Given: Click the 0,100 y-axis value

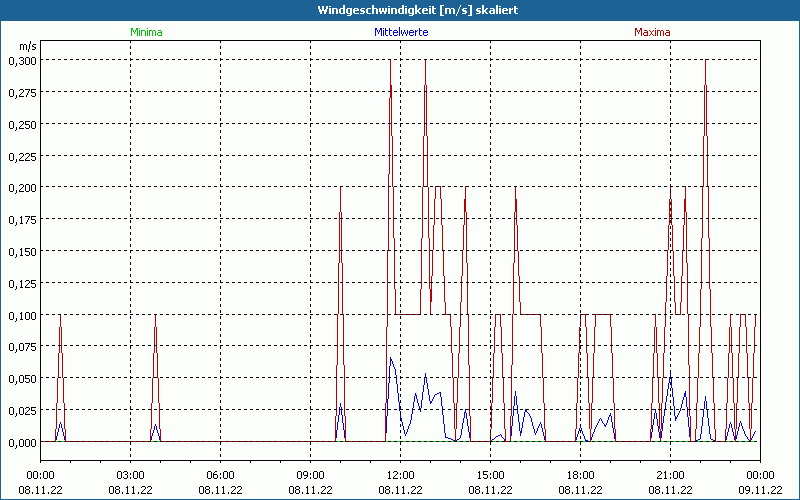Looking at the screenshot, I should pyautogui.click(x=22, y=315).
